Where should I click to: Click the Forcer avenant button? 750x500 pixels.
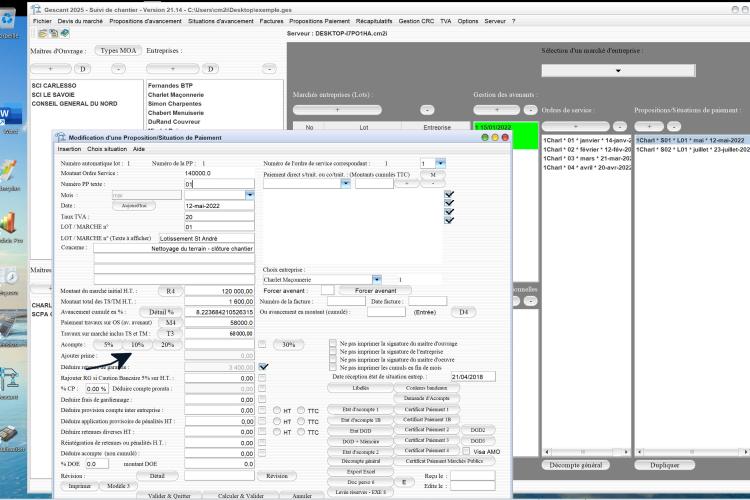[375, 290]
